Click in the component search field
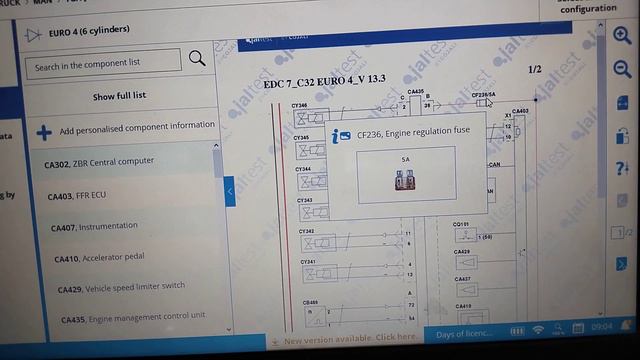 [103, 64]
